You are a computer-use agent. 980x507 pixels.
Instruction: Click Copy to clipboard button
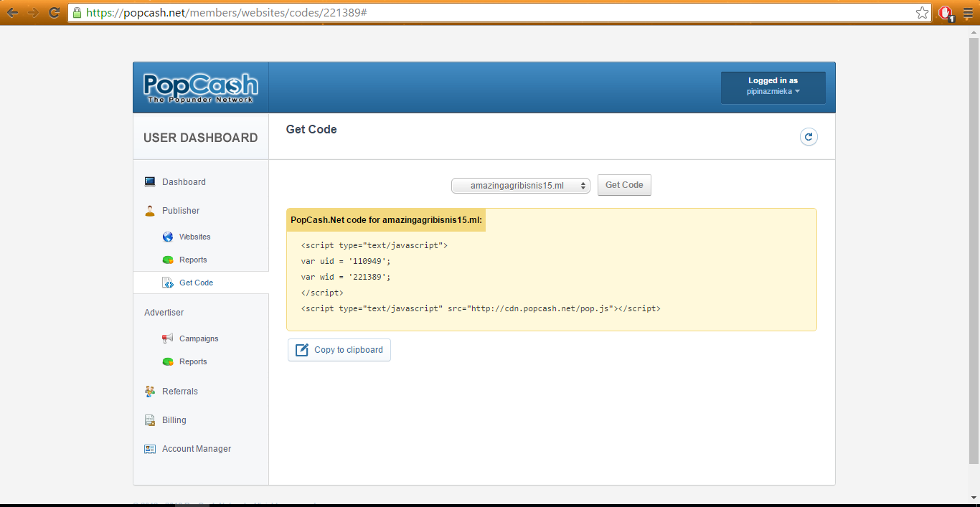click(339, 350)
